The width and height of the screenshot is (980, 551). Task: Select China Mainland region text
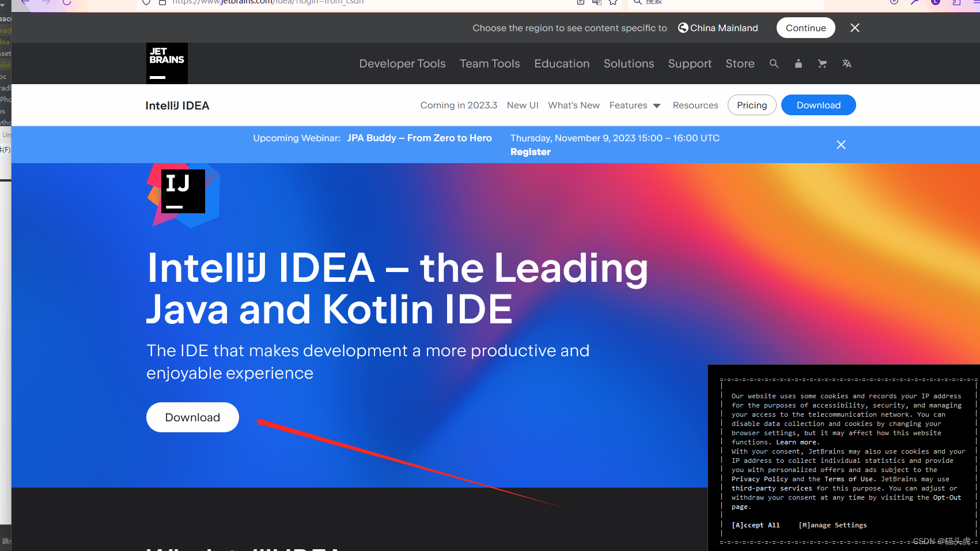coord(724,28)
